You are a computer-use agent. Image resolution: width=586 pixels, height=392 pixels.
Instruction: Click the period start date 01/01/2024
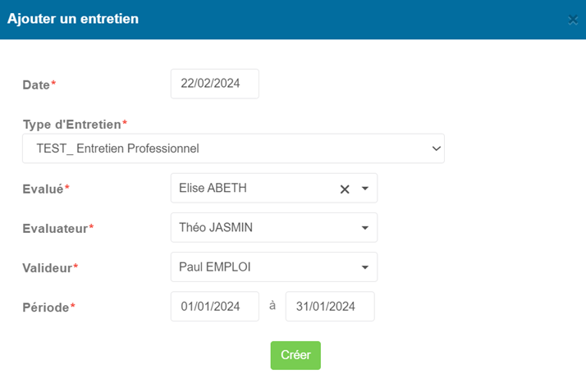[x=215, y=307]
